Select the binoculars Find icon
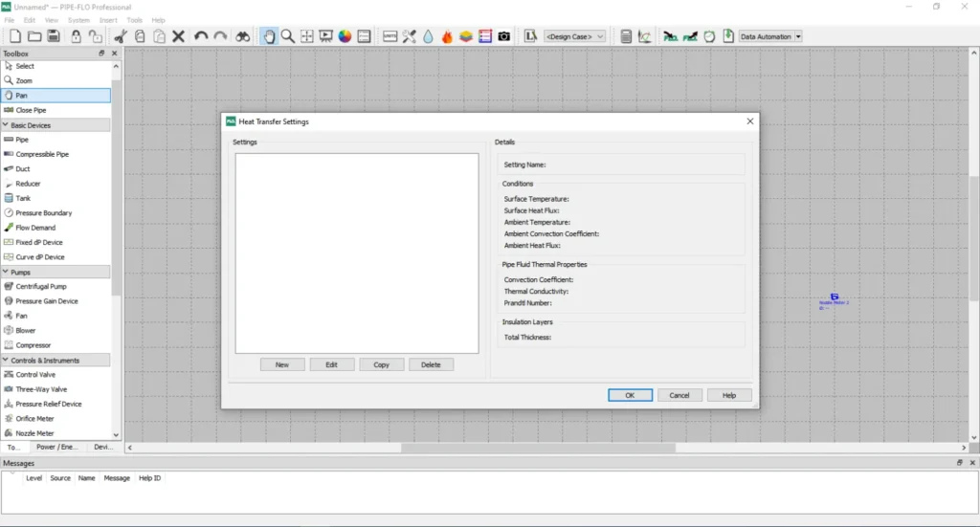The image size is (980, 527). click(x=243, y=36)
